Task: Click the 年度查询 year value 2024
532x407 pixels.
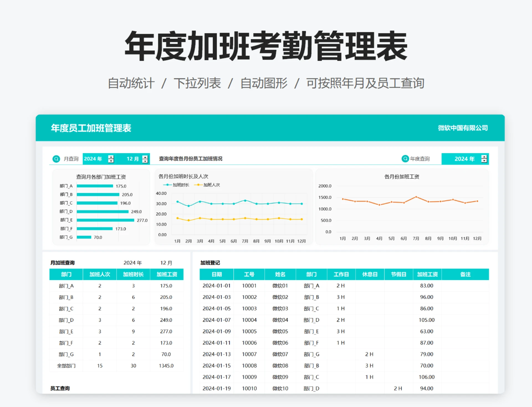Action: 464,159
